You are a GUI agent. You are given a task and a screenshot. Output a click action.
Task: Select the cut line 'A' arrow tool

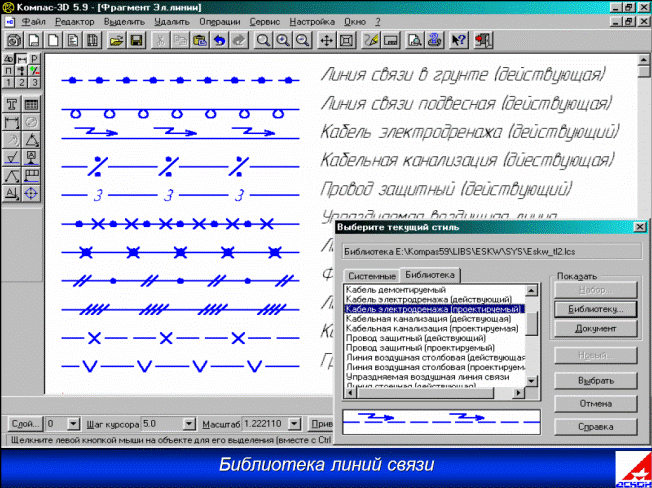coord(12,194)
